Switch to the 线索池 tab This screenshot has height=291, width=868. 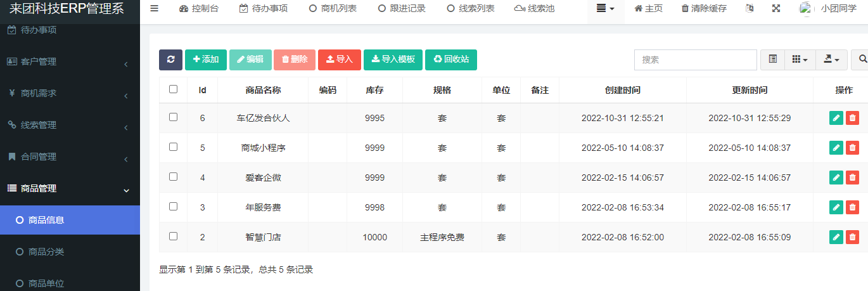click(x=534, y=9)
